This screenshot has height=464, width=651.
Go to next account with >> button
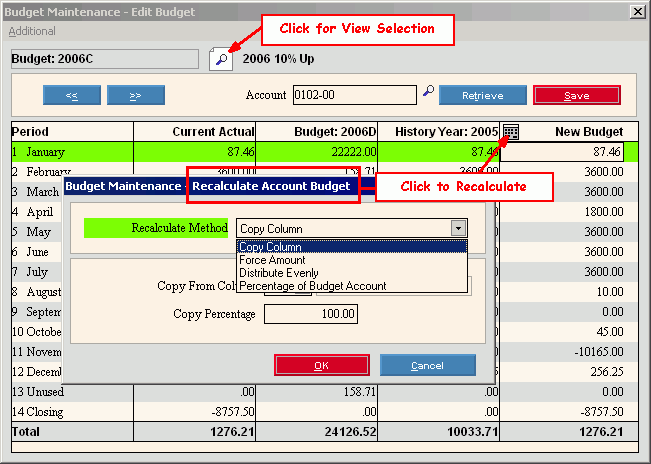136,95
